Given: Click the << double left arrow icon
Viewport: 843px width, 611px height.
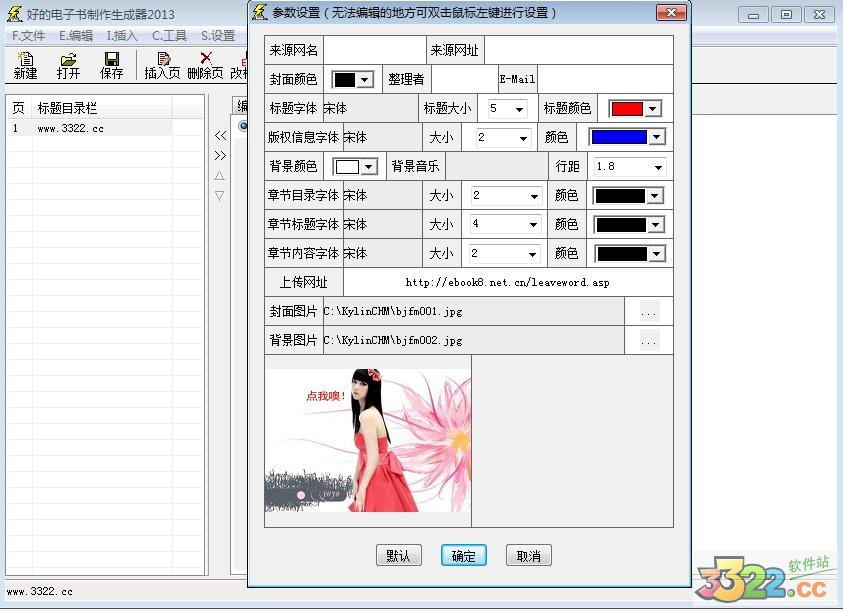Looking at the screenshot, I should coord(220,136).
